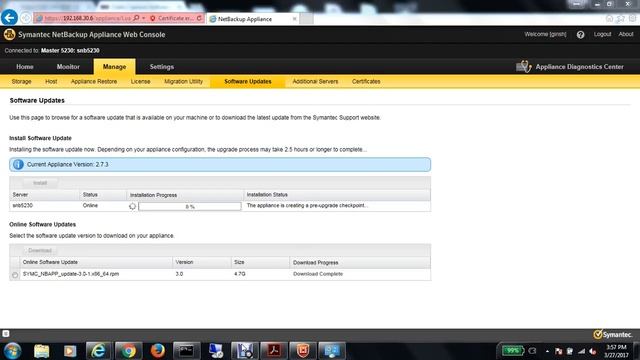Open the command prompt taskbar icon
The height and width of the screenshot is (360, 640).
[x=186, y=351]
